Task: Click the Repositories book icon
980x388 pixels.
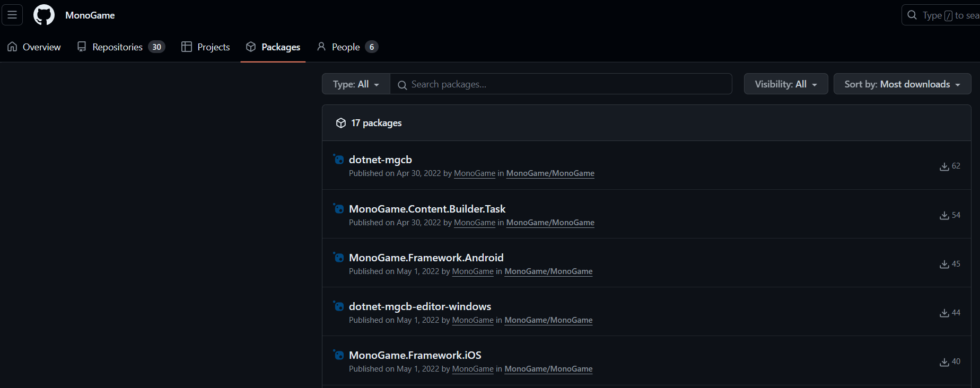Action: coord(82,47)
